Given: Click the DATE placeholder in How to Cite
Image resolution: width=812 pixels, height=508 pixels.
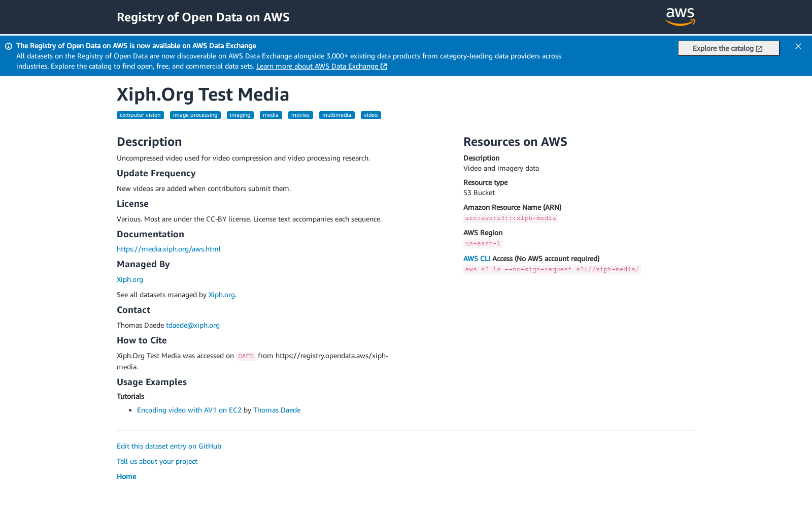Looking at the screenshot, I should click(x=246, y=356).
